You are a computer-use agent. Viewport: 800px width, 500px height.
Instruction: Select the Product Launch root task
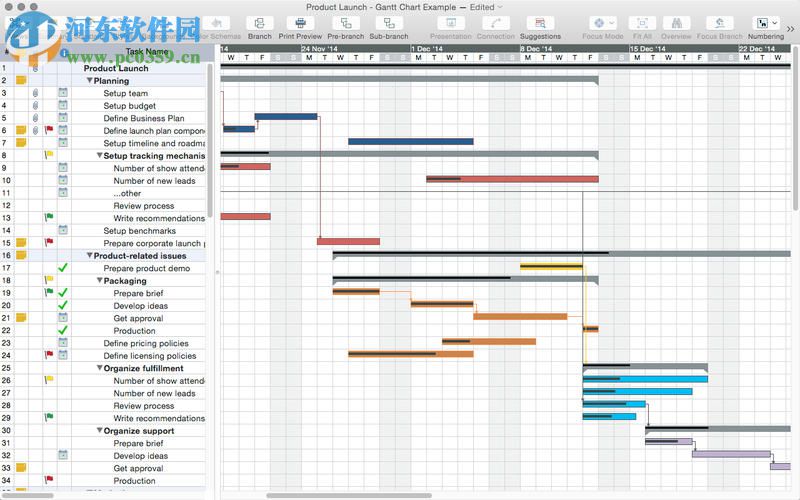click(x=116, y=68)
